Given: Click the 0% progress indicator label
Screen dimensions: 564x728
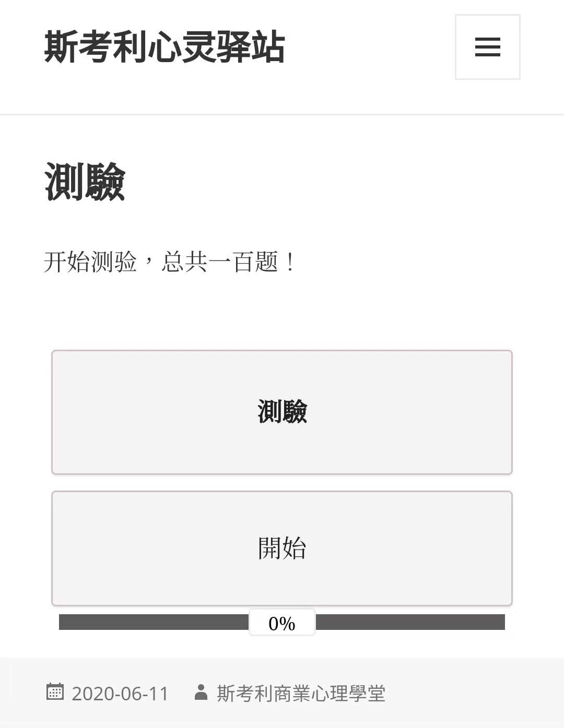Looking at the screenshot, I should pyautogui.click(x=282, y=623).
